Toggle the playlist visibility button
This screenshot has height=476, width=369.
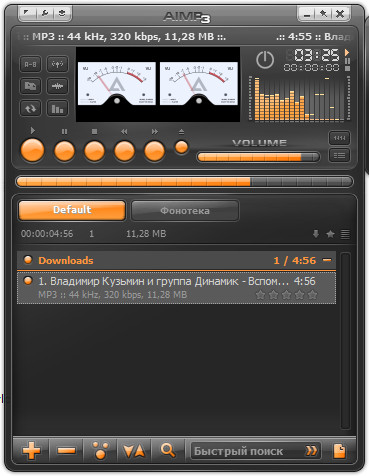click(x=339, y=155)
